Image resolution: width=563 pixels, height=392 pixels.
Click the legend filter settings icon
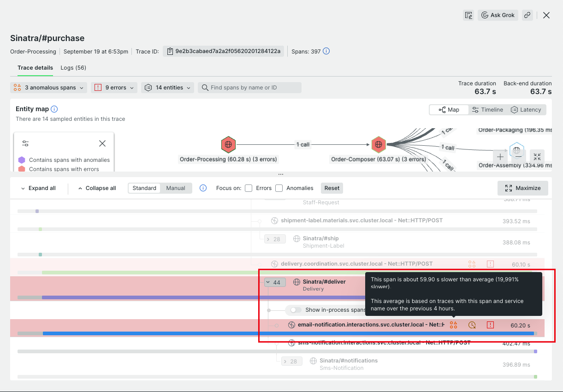coord(25,143)
